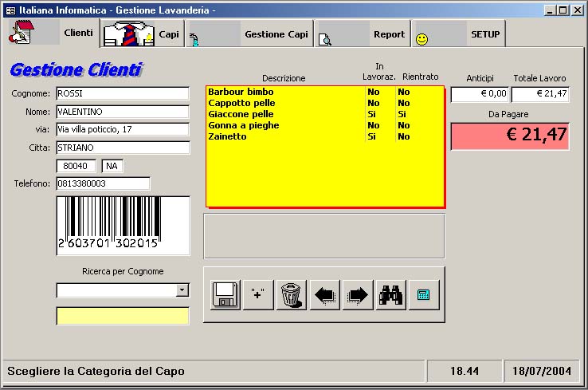Go to previous record with left arrow
The width and height of the screenshot is (588, 390).
click(324, 294)
